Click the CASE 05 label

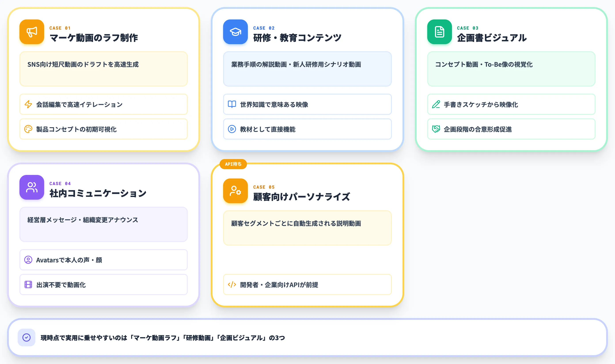(x=264, y=187)
